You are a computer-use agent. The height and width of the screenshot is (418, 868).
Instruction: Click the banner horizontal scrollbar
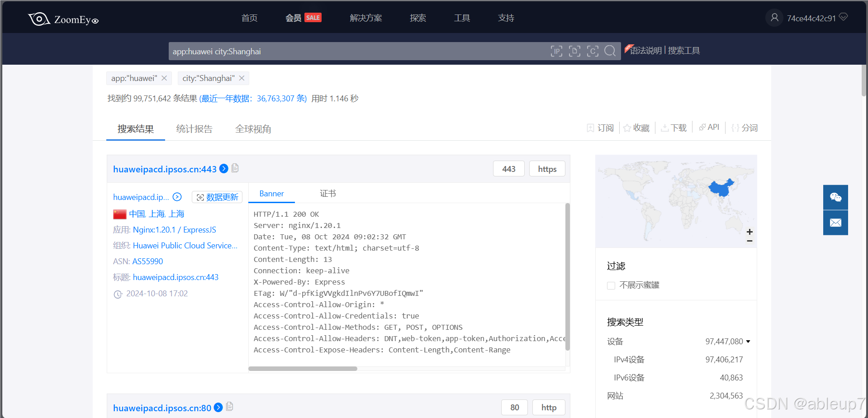point(303,369)
